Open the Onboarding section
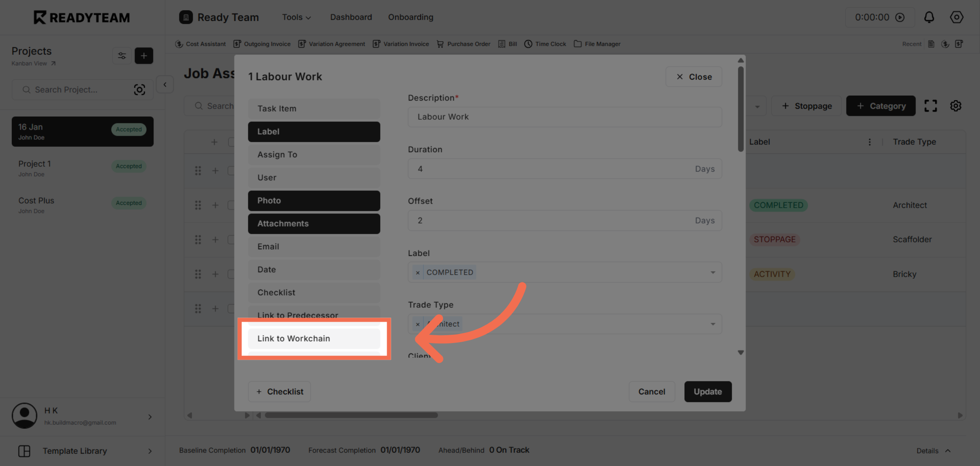 pyautogui.click(x=411, y=17)
